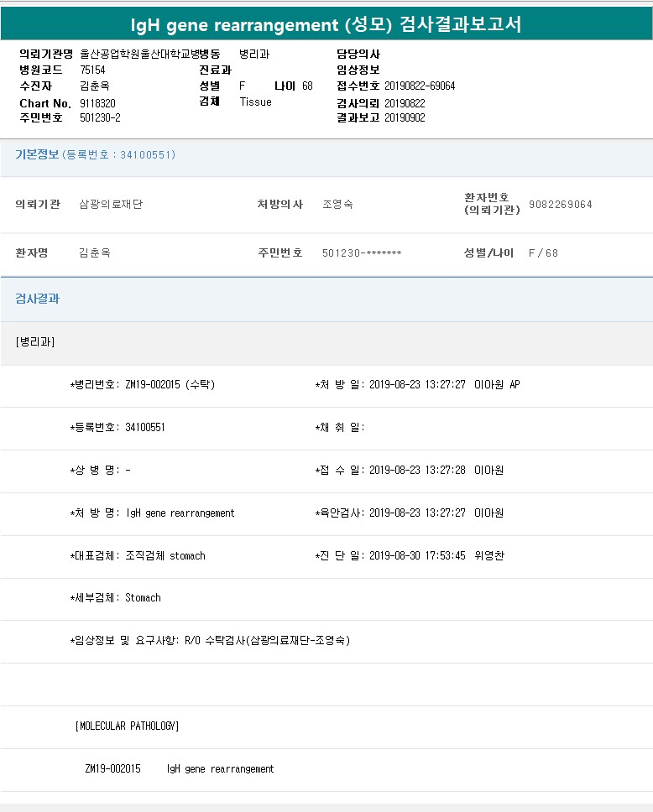Image resolution: width=653 pixels, height=812 pixels.
Task: Click masked resident number 501230-*******
Action: [362, 252]
